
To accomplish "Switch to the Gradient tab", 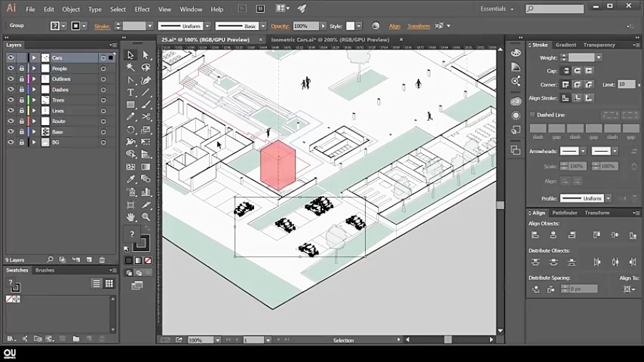I will 565,45.
